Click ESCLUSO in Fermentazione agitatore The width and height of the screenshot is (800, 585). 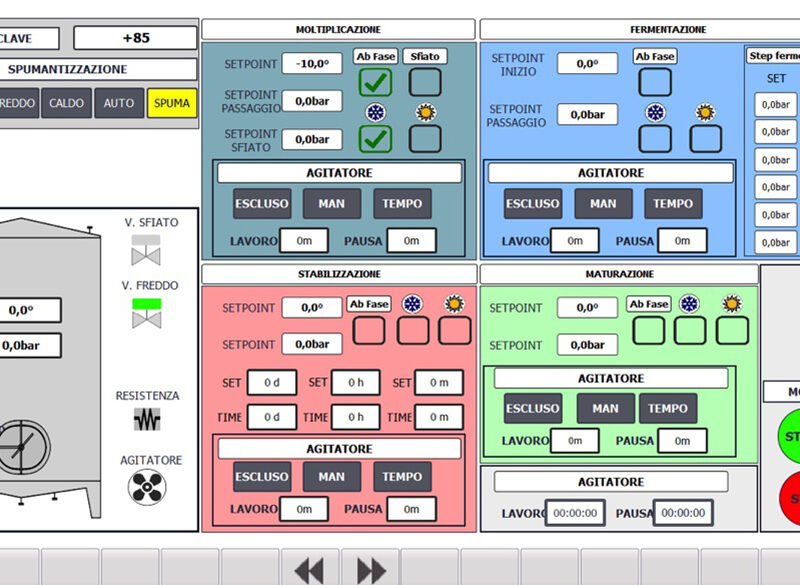tap(533, 204)
